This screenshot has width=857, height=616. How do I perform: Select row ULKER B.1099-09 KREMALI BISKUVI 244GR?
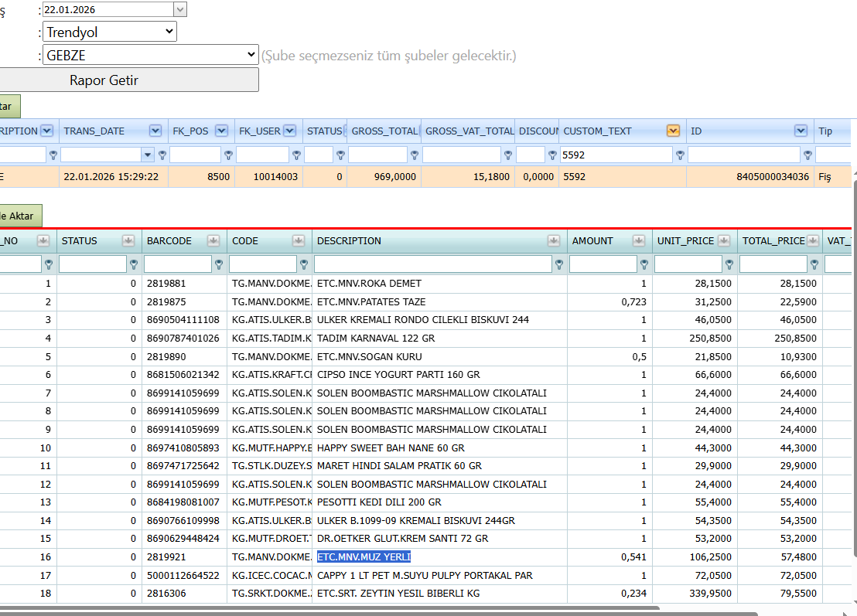(425, 520)
